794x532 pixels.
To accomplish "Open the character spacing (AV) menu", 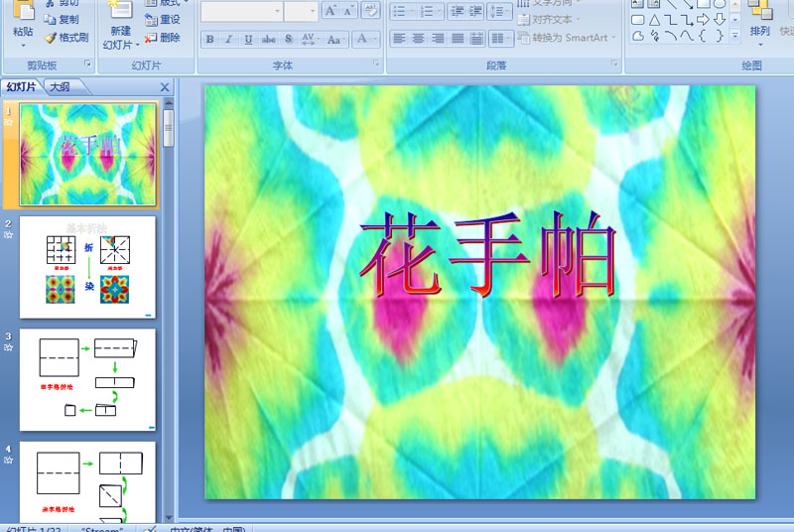I will point(310,39).
